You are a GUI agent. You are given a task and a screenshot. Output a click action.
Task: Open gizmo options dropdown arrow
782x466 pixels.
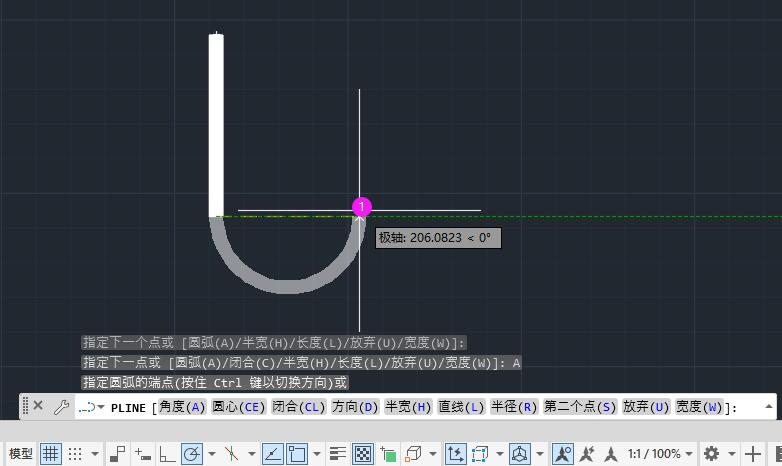point(540,454)
